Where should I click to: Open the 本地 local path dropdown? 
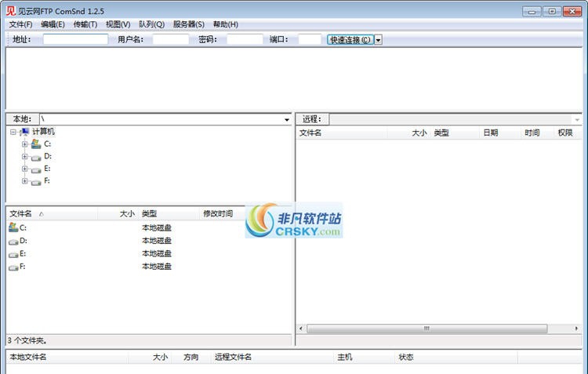pyautogui.click(x=287, y=120)
